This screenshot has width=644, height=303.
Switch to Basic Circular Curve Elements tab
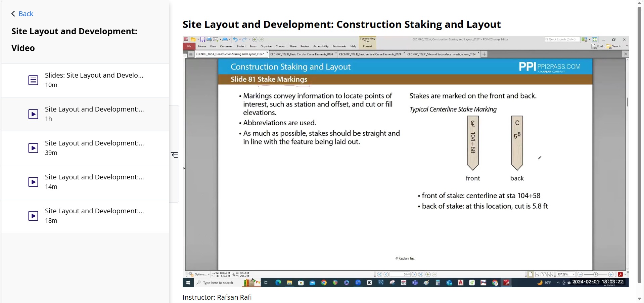point(302,54)
